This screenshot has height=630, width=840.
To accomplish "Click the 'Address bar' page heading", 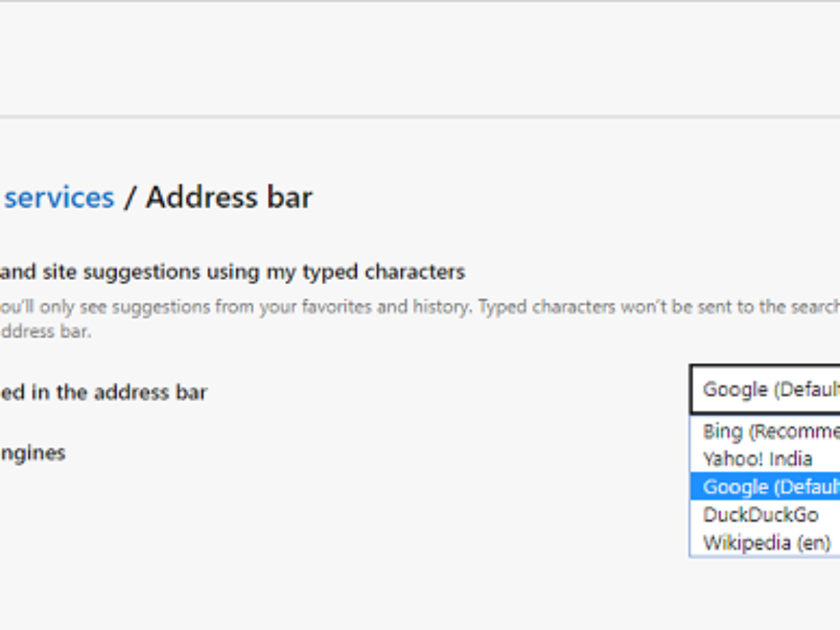I will [229, 197].
